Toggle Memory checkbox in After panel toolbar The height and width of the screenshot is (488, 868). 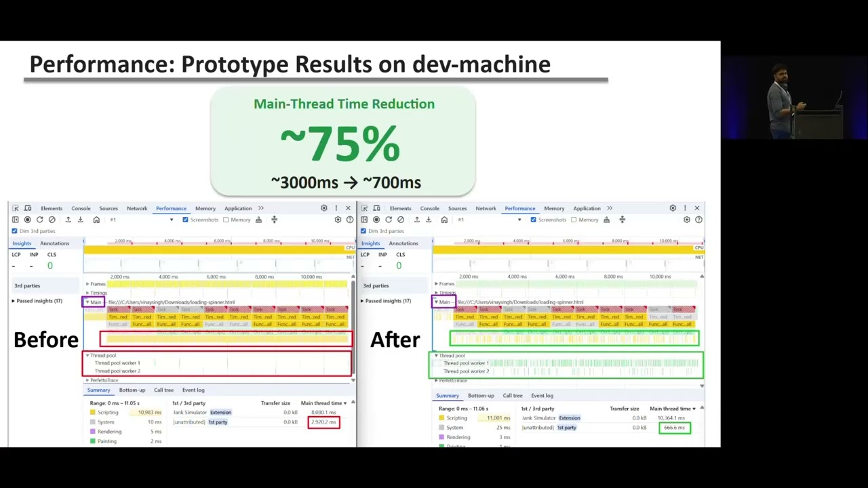coord(574,220)
